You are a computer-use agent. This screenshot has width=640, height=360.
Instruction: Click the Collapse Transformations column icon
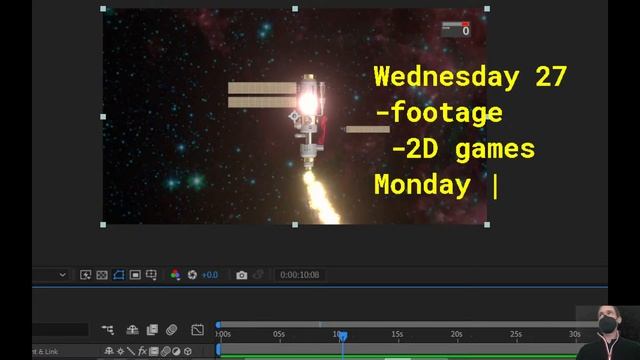pyautogui.click(x=120, y=351)
